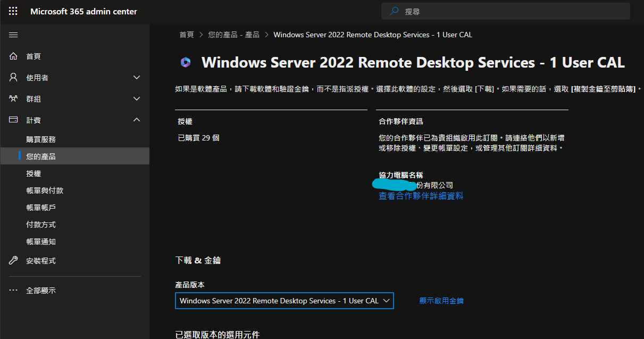
Task: Click the 授權 section heading in main pane
Action: point(185,121)
